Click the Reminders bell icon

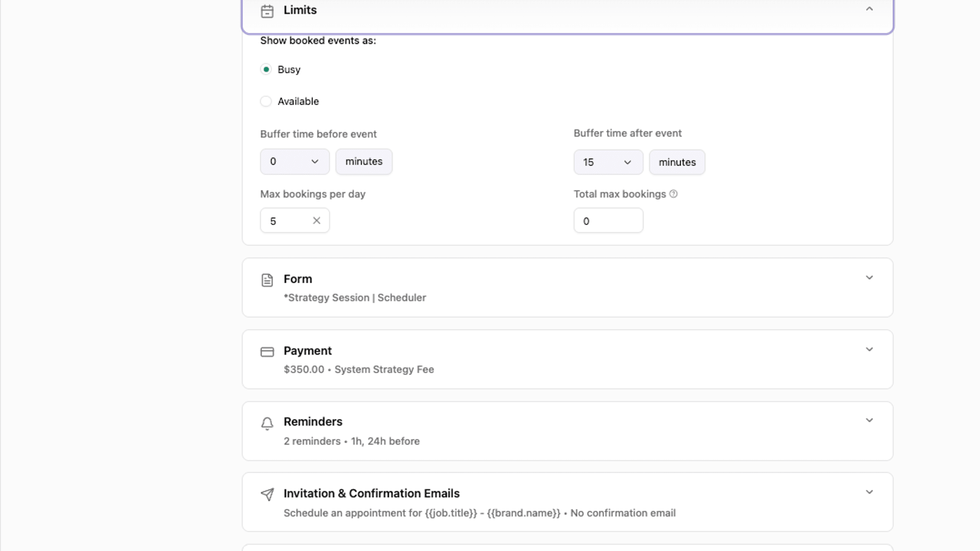[x=267, y=423]
